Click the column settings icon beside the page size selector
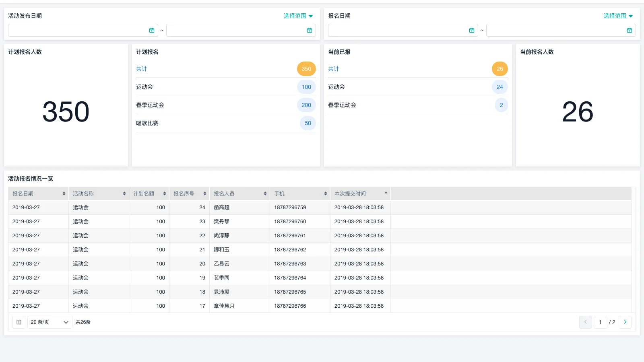The height and width of the screenshot is (362, 644). (19, 322)
